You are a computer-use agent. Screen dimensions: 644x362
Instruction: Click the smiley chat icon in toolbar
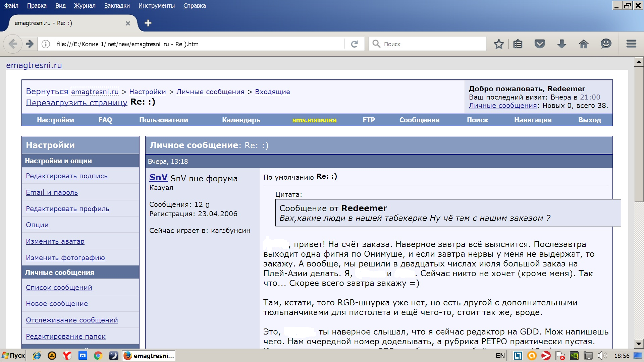pos(606,44)
